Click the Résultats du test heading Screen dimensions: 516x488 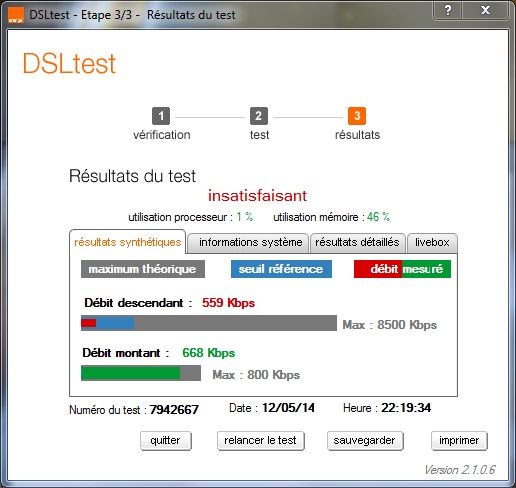click(132, 176)
